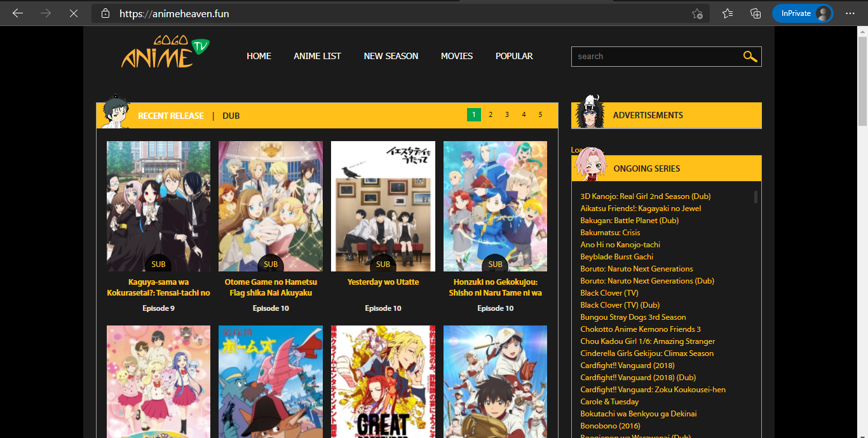Open browser Settings and more menu

[850, 13]
